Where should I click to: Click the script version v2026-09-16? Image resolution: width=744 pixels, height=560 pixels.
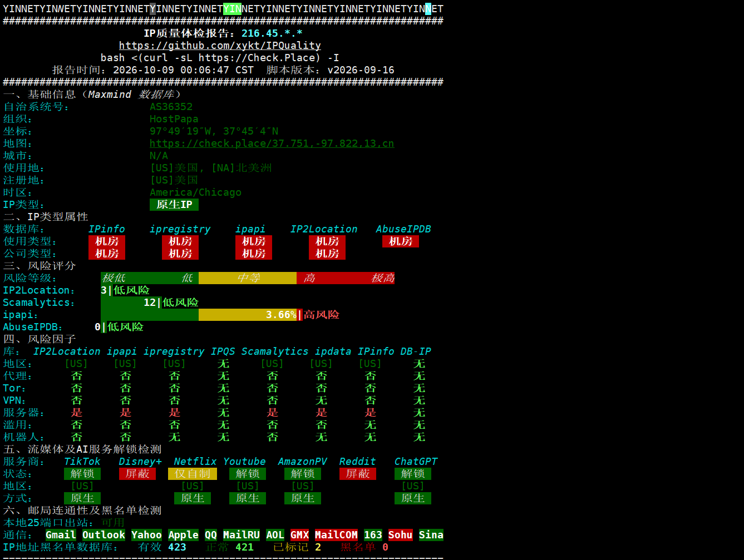[361, 70]
